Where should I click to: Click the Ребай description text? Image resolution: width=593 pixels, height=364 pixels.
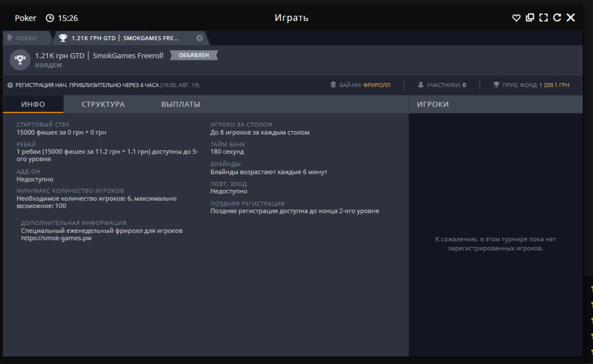(107, 155)
